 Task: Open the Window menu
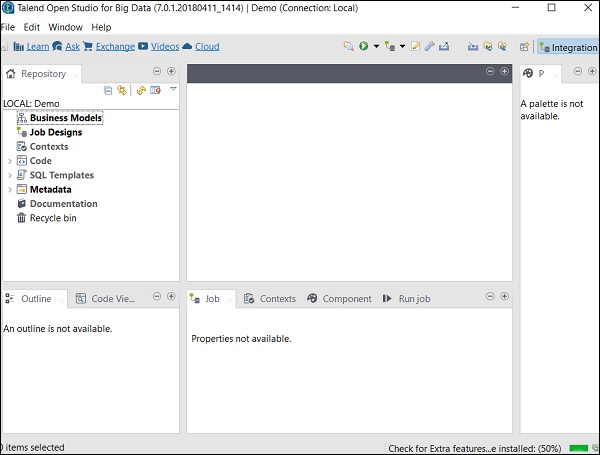click(x=65, y=27)
